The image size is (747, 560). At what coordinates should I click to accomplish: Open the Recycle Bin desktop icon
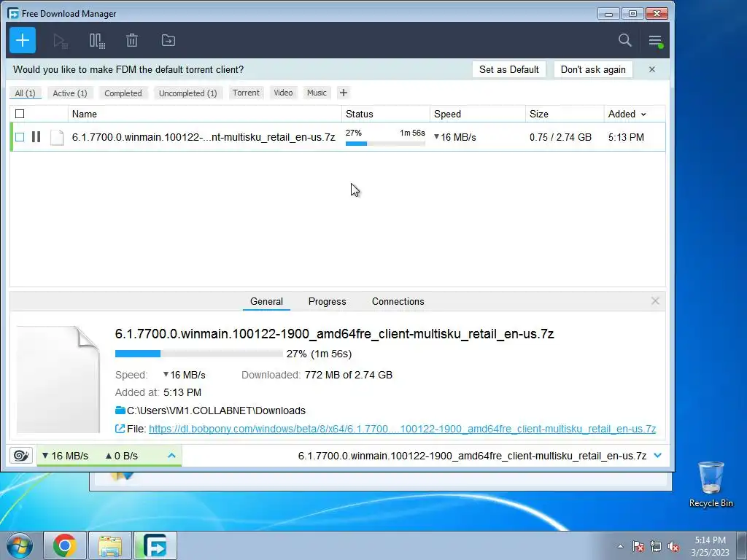pos(711,484)
